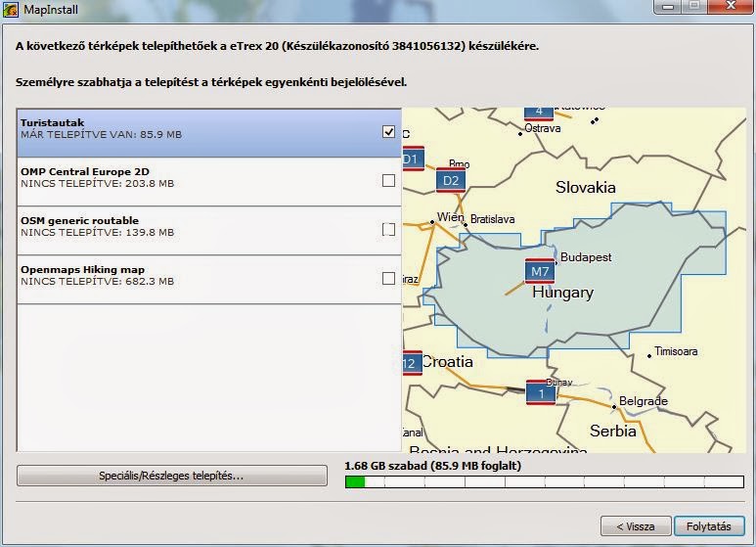Viewport: 756px width, 547px height.
Task: Click the Hungary label on the map
Action: (x=562, y=293)
